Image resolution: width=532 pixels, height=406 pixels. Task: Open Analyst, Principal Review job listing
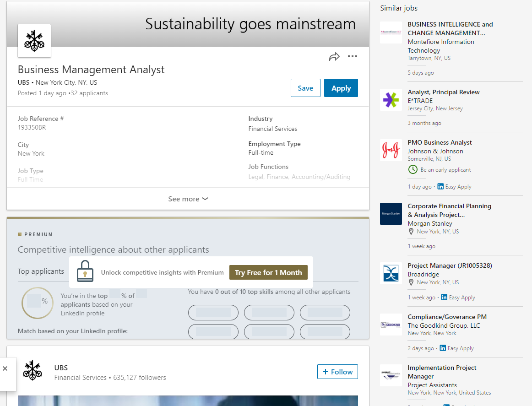pos(443,92)
